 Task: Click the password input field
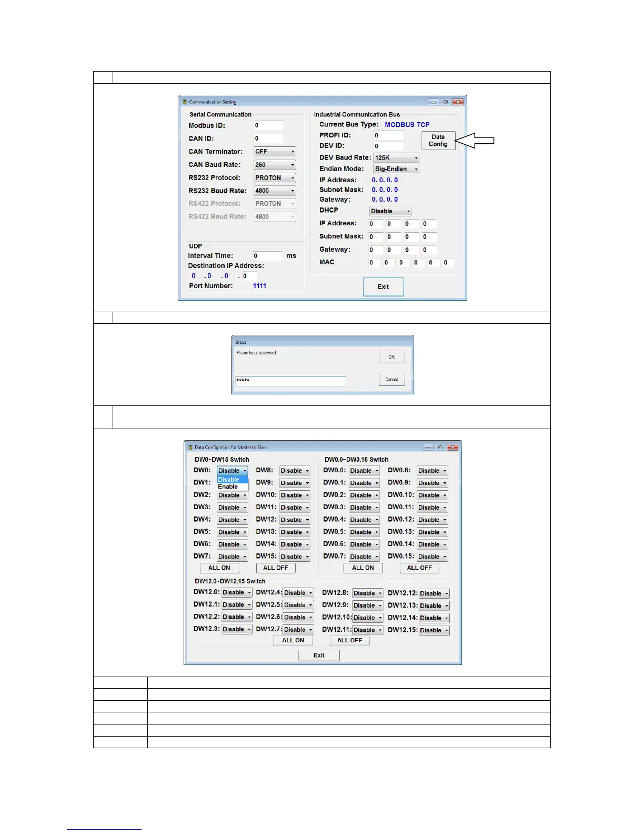[290, 381]
